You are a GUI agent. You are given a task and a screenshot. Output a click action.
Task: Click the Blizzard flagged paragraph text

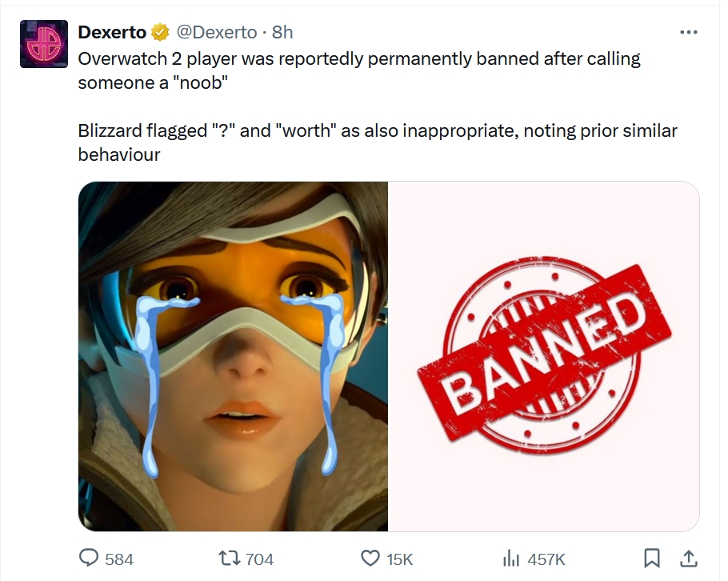pyautogui.click(x=378, y=142)
